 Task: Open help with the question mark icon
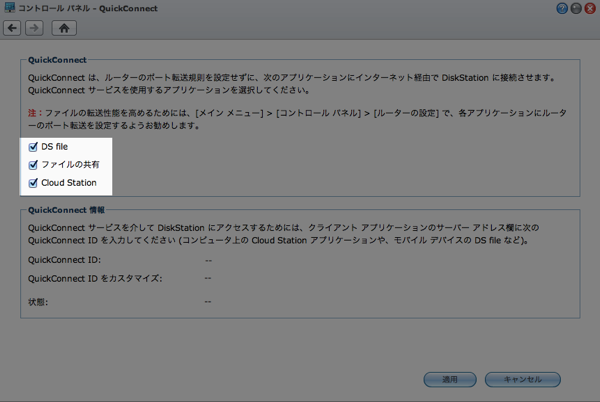coord(562,8)
